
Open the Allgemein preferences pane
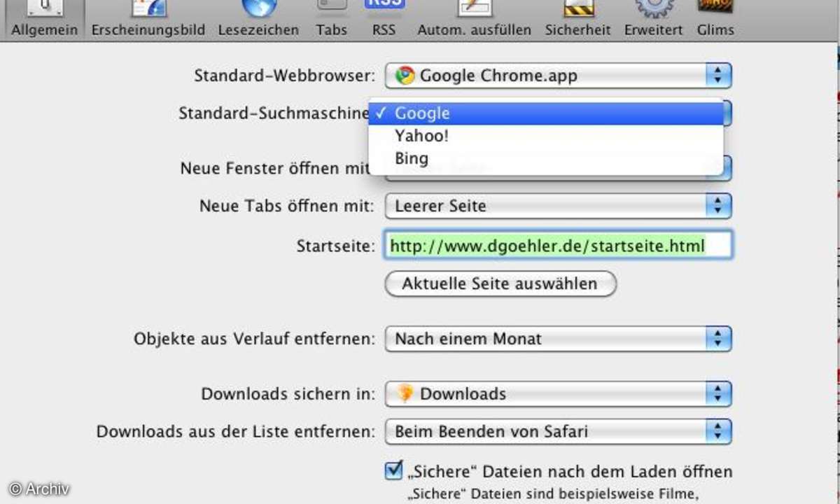(x=45, y=20)
